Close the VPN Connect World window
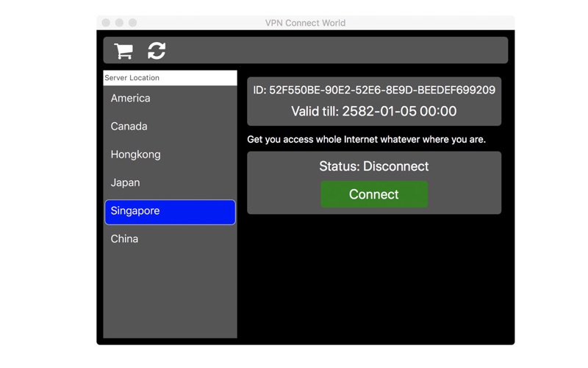This screenshot has width=588, height=368. click(106, 23)
